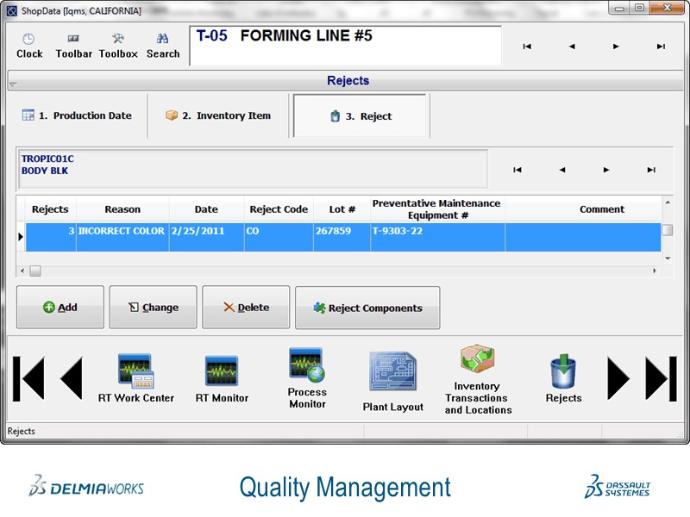Open the Toolbox tools icon
Viewport: 690px width, 517px height.
[118, 40]
